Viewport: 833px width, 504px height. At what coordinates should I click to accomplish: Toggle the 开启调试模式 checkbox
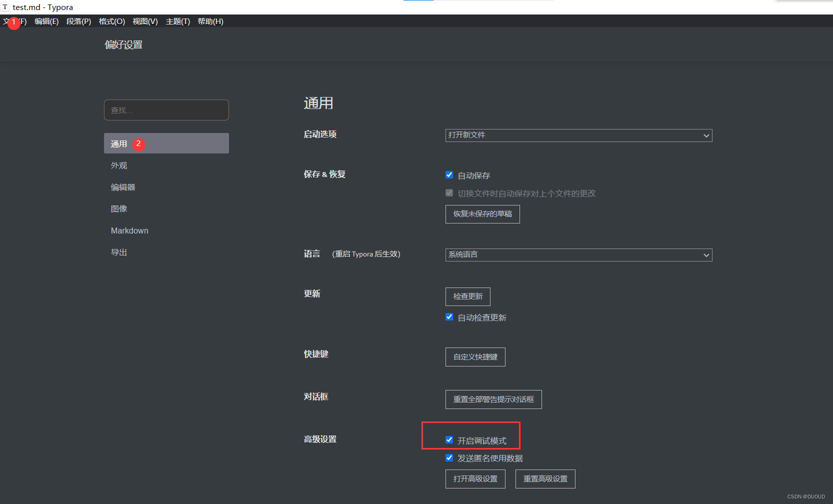(449, 440)
